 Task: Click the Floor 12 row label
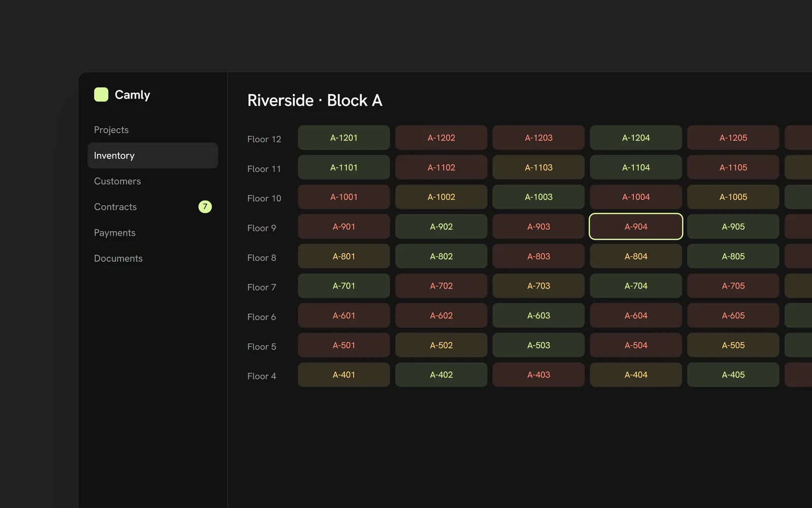click(x=264, y=139)
